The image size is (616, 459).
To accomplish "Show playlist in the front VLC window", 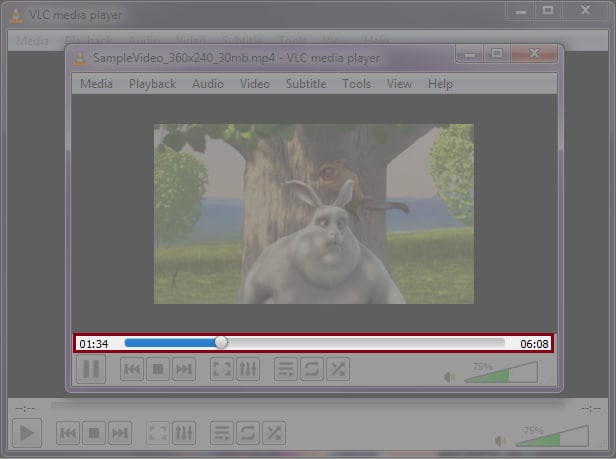I will pos(286,369).
